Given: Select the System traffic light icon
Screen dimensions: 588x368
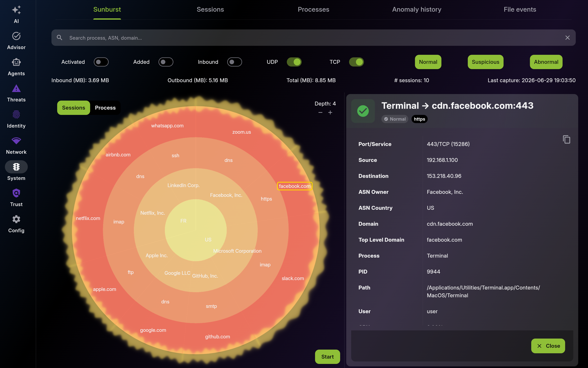Looking at the screenshot, I should click(16, 167).
